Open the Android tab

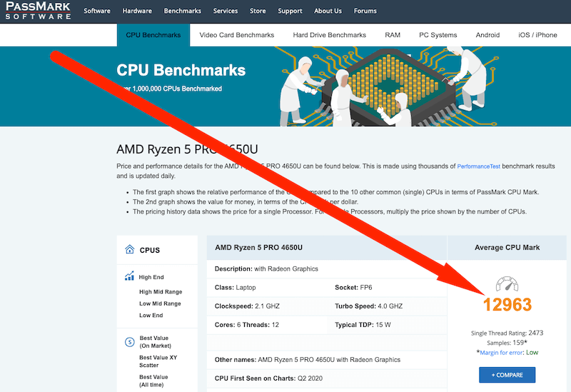tap(487, 35)
